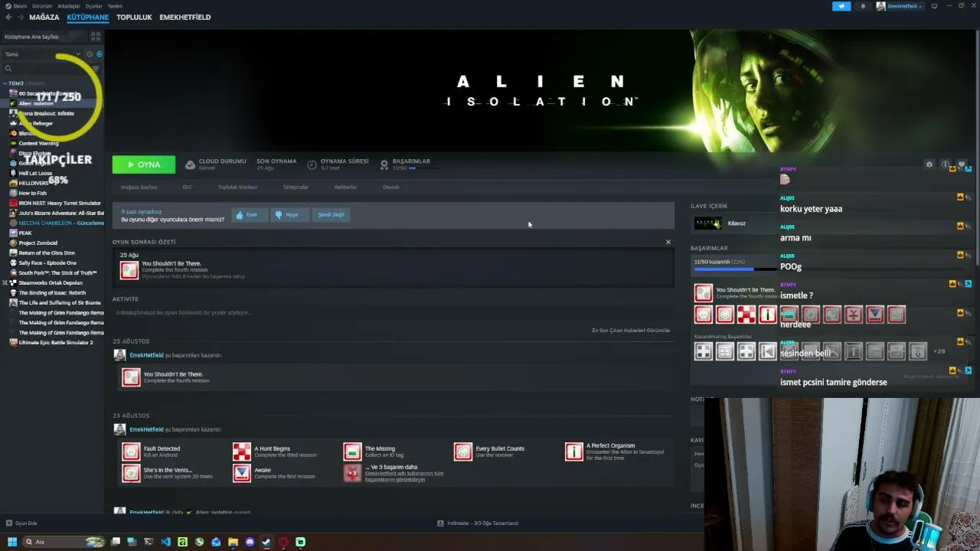Viewport: 980px width, 551px height.
Task: Open A Hunt Begins achievement icon
Action: [242, 452]
